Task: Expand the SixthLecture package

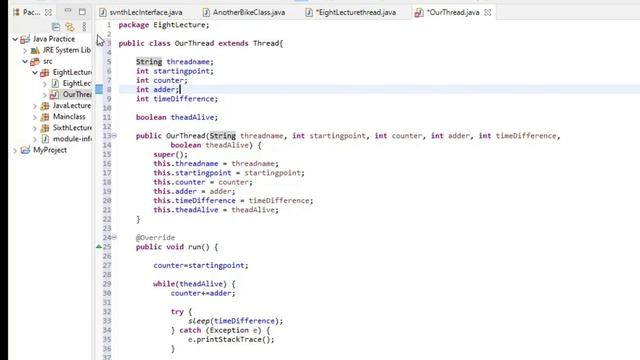Action: [35, 128]
